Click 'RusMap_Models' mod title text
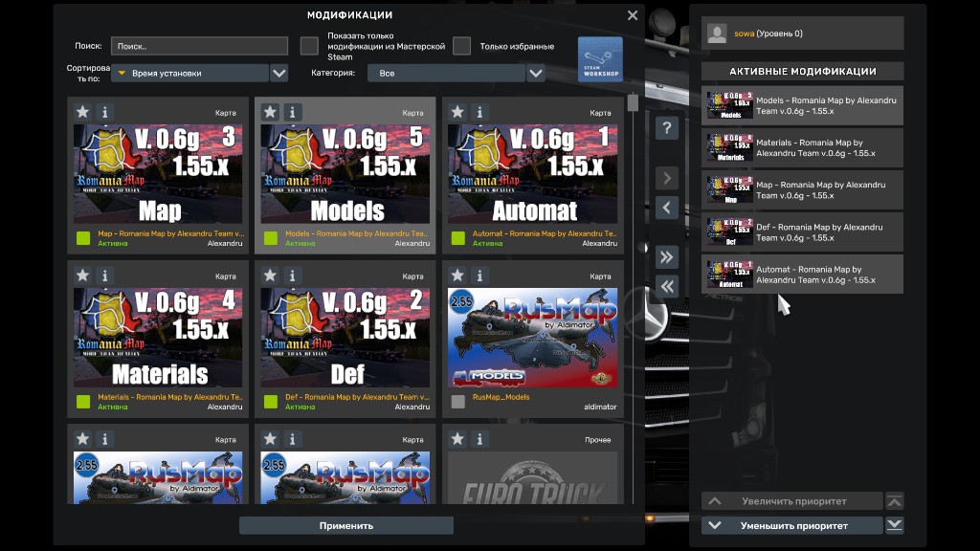Viewport: 980px width, 551px height. point(501,397)
